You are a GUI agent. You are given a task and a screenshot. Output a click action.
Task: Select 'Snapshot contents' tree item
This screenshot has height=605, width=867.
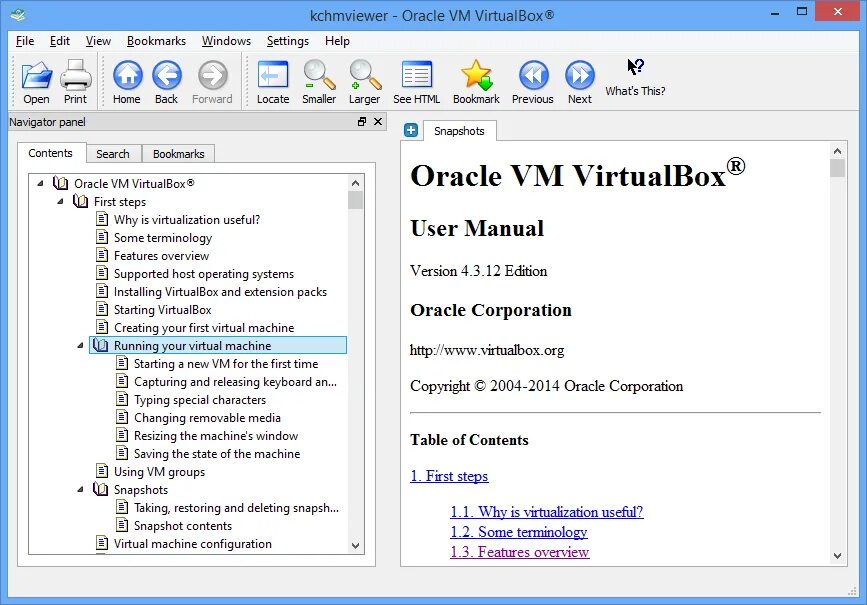tap(182, 525)
